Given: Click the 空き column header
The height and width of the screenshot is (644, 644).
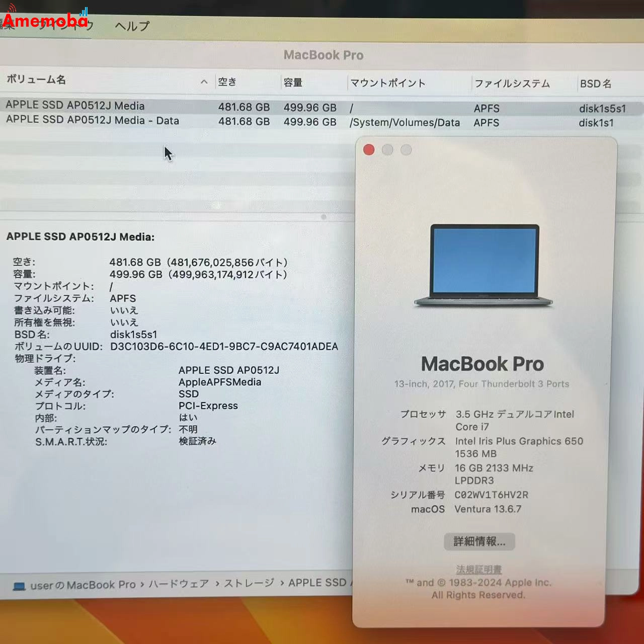Looking at the screenshot, I should tap(226, 82).
